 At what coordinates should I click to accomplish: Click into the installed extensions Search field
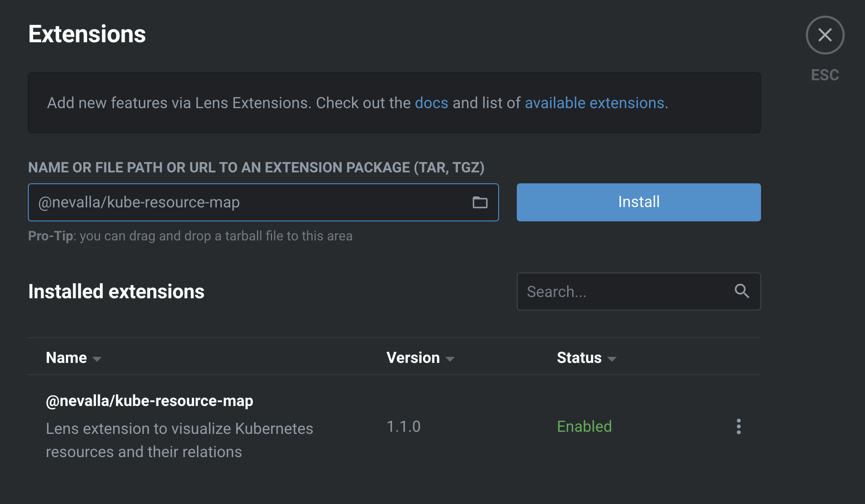click(625, 292)
